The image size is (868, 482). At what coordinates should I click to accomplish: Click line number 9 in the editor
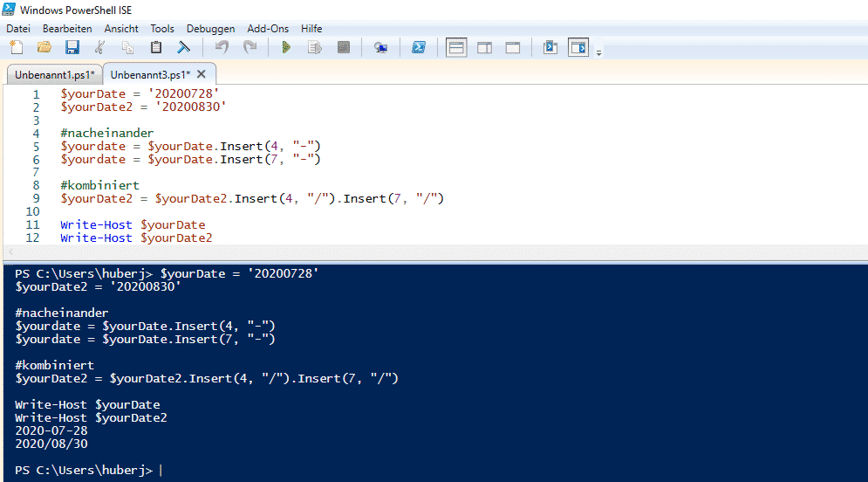[x=36, y=199]
